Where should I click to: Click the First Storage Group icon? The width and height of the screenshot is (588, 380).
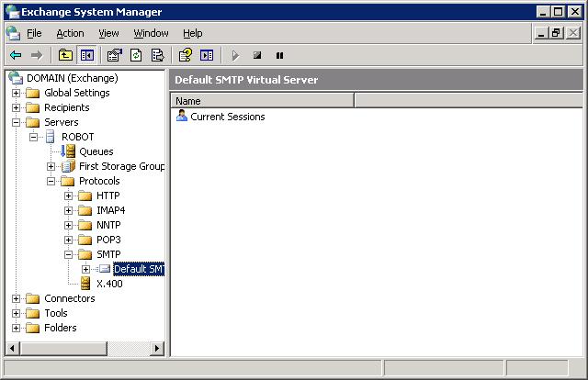click(x=68, y=166)
